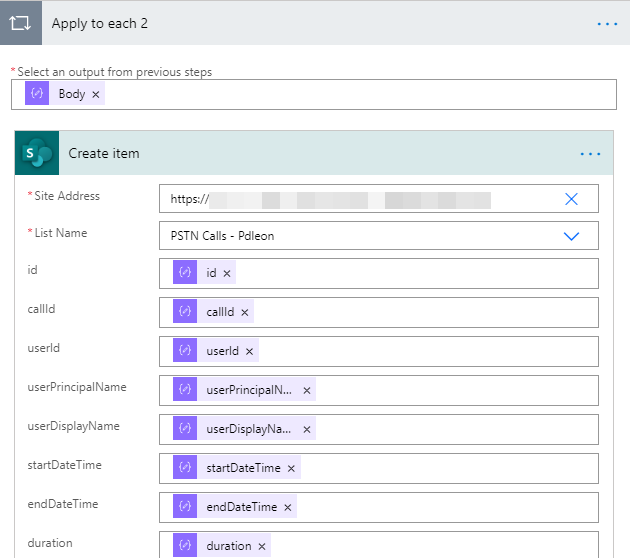
Task: Clear the Site Address value
Action: coord(571,199)
